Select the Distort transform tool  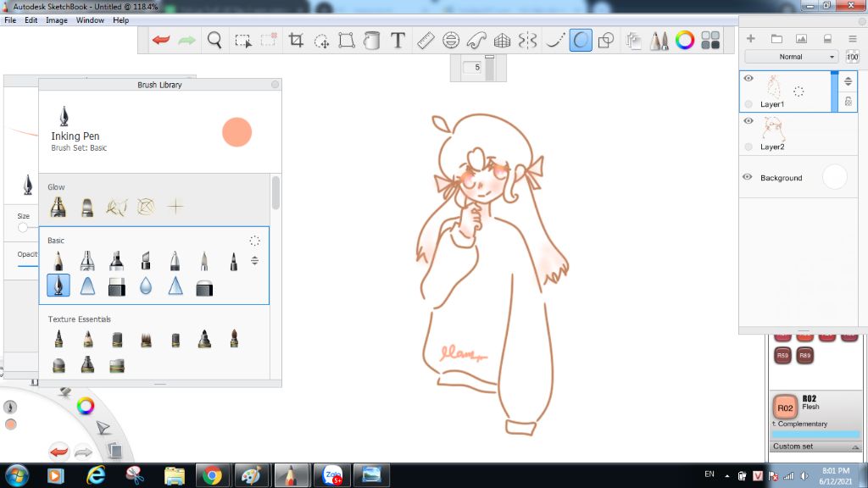(347, 41)
